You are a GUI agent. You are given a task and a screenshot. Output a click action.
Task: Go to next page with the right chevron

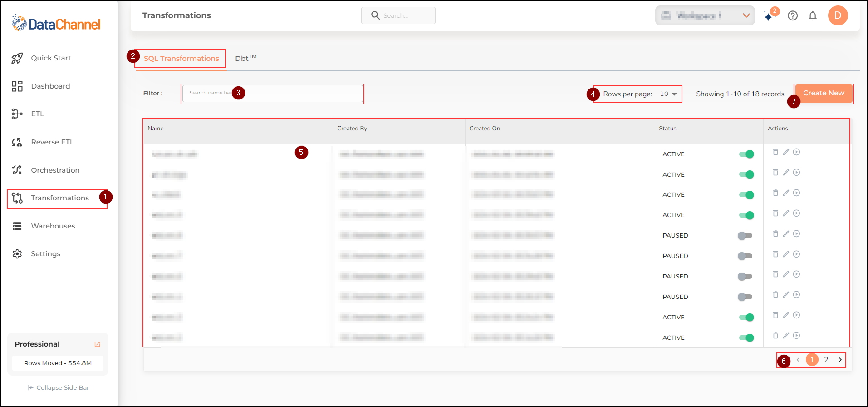[840, 360]
